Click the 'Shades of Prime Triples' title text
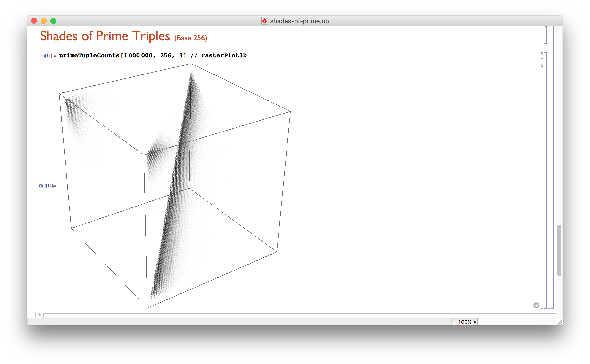The height and width of the screenshot is (364, 590). tap(105, 36)
